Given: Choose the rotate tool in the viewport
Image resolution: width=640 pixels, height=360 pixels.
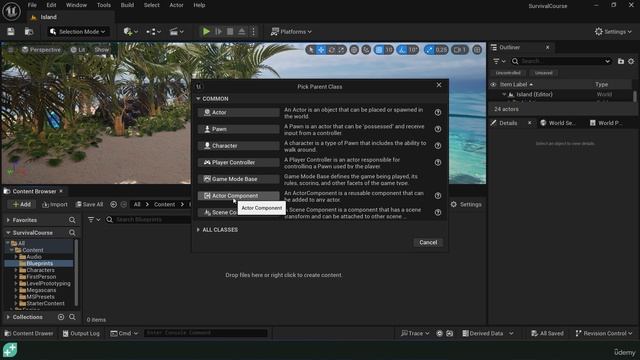Looking at the screenshot, I should point(332,50).
